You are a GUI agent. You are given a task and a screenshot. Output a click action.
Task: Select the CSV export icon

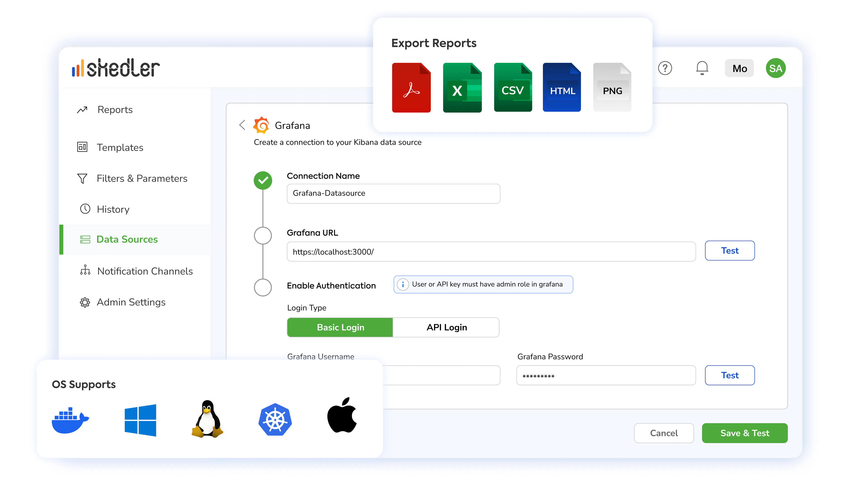click(513, 87)
